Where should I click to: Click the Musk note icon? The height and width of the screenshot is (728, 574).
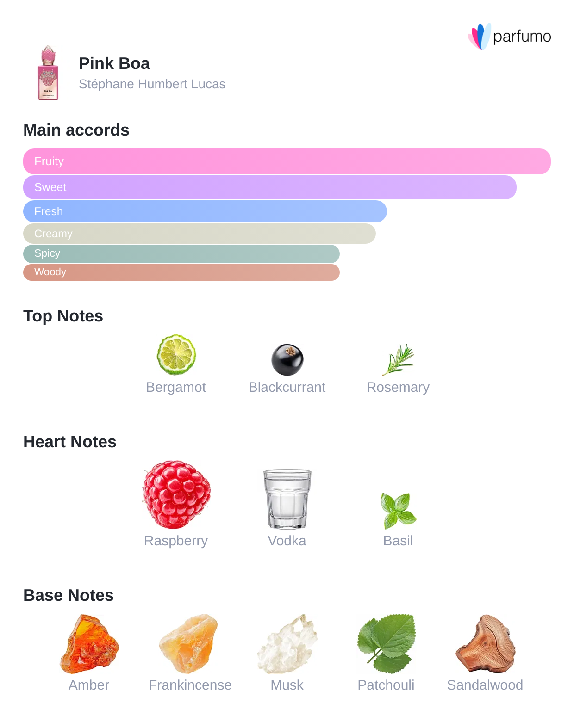[287, 643]
